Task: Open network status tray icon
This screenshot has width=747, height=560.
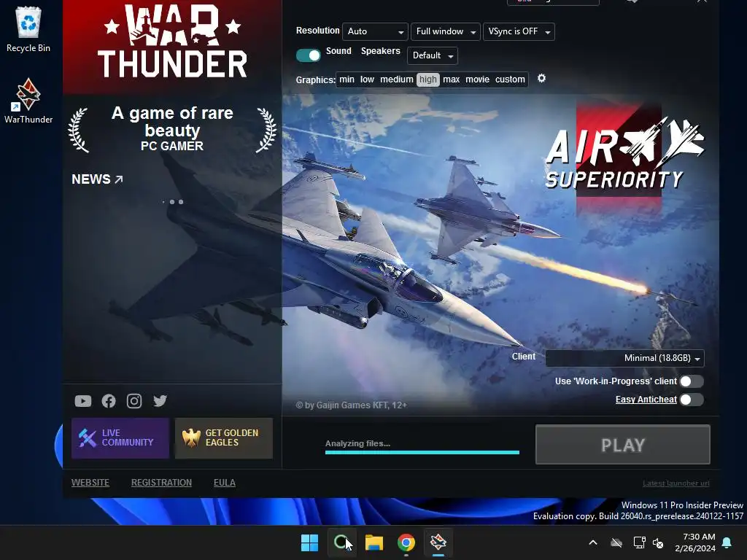Action: click(x=639, y=542)
